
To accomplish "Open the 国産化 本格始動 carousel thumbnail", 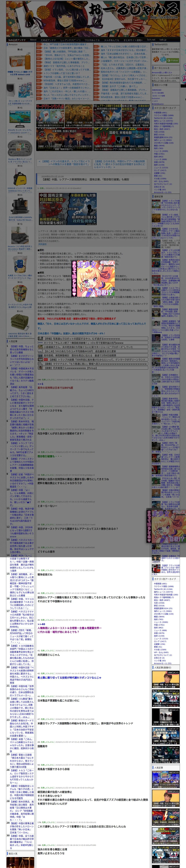I will (121, 139).
